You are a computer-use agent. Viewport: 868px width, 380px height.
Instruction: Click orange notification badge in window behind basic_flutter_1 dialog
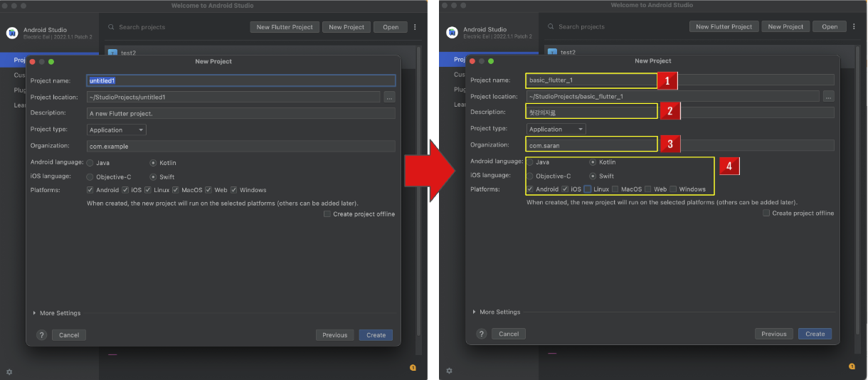point(852,366)
